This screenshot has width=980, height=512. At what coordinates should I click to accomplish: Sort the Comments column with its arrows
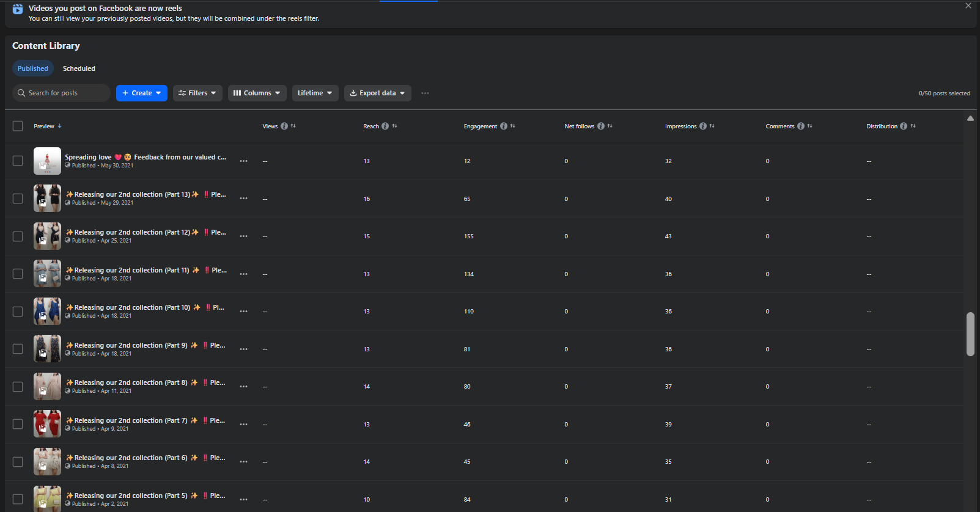click(x=810, y=126)
